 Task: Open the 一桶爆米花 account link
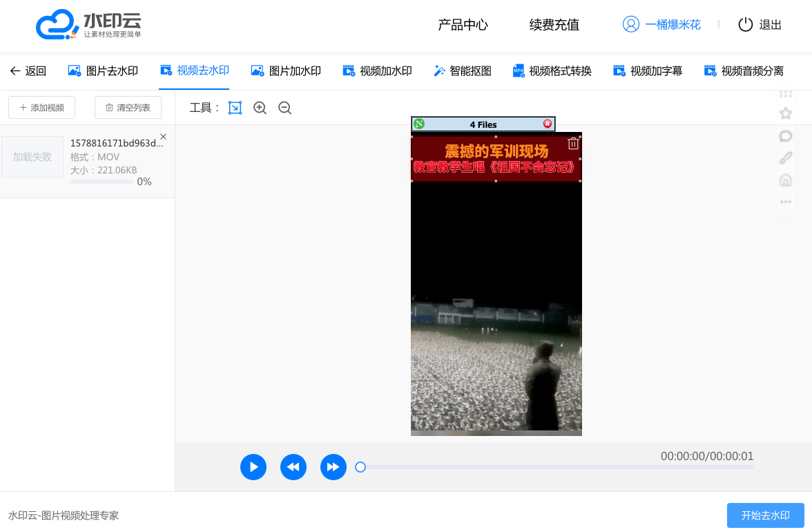point(673,25)
